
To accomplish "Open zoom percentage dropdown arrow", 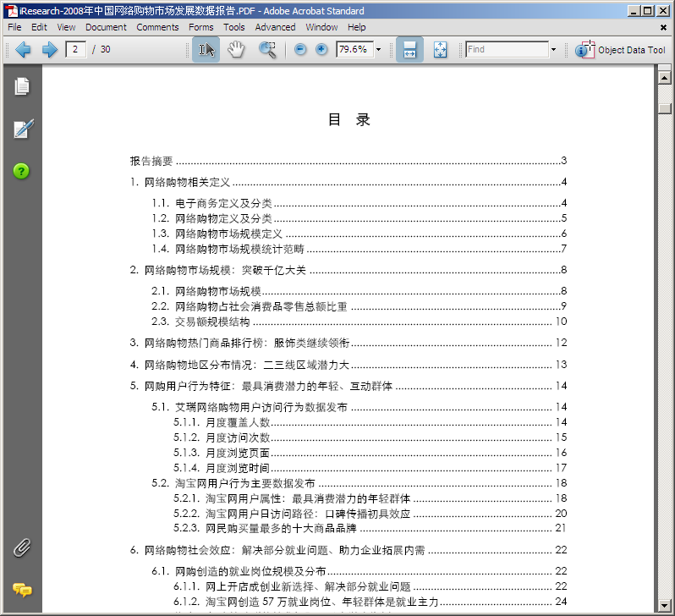I will click(x=378, y=50).
